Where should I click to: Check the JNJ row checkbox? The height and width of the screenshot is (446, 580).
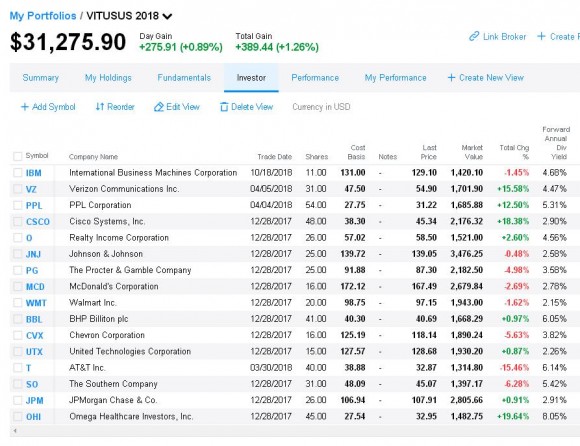pyautogui.click(x=17, y=254)
